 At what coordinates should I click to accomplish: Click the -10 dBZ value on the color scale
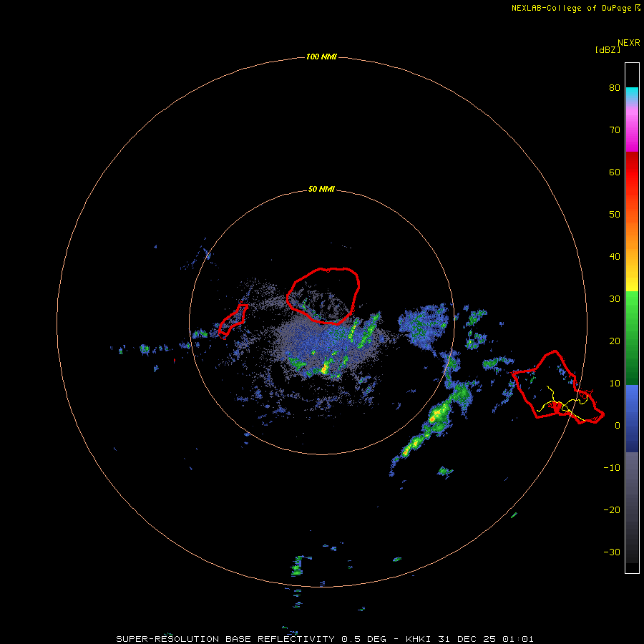[612, 468]
